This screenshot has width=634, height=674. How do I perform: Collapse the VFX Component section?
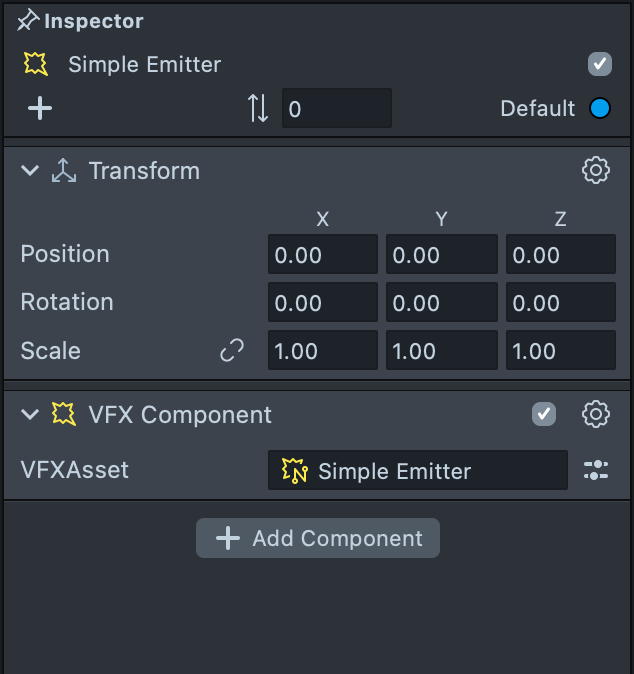30,414
